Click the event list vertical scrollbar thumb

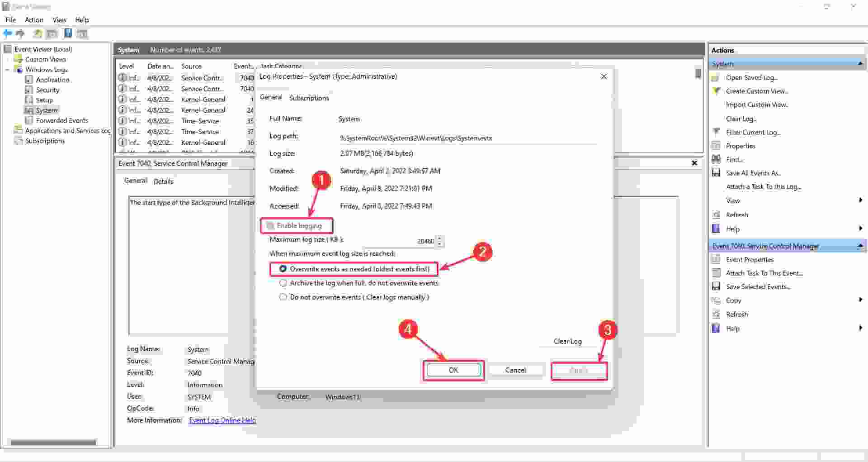click(x=698, y=73)
